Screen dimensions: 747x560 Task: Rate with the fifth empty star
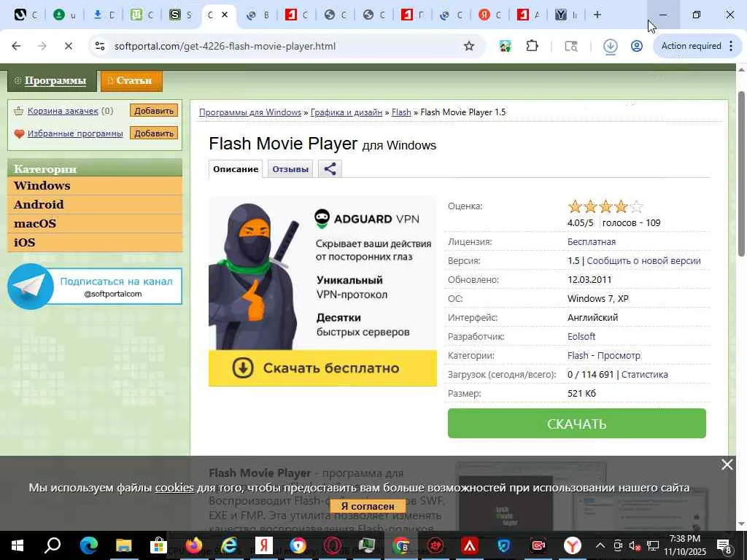click(x=636, y=206)
